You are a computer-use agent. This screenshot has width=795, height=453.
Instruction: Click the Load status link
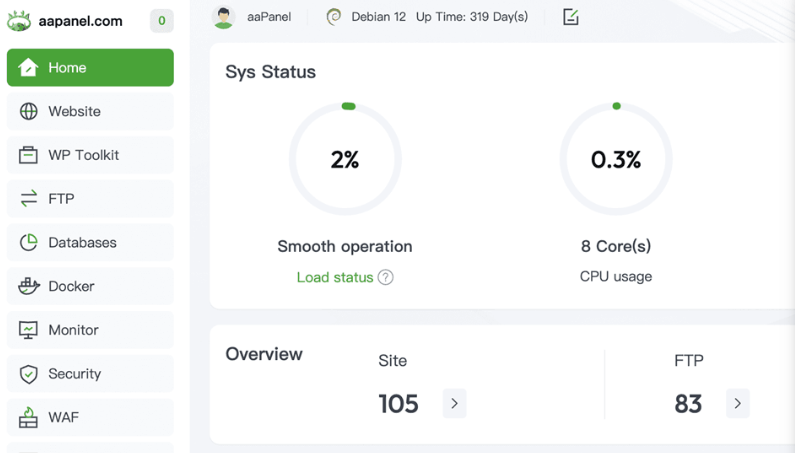point(335,277)
